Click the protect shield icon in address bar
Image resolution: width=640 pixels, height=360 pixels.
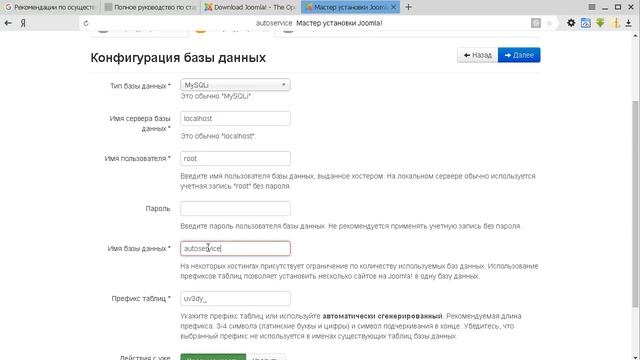[x=536, y=23]
